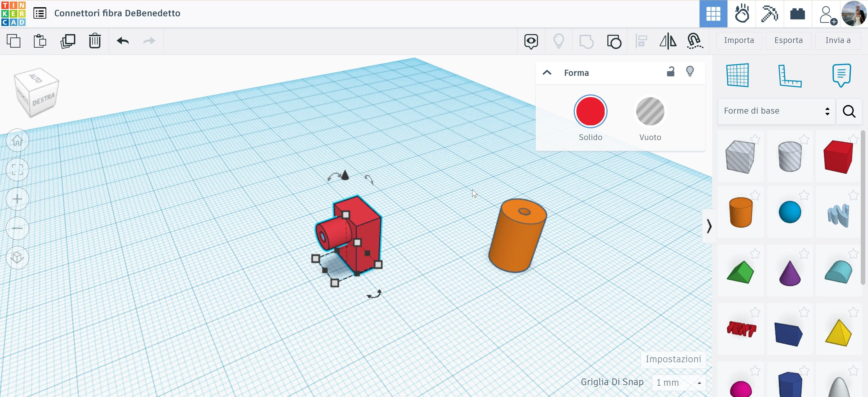Open Impostazioni settings
Image resolution: width=868 pixels, height=397 pixels.
673,359
